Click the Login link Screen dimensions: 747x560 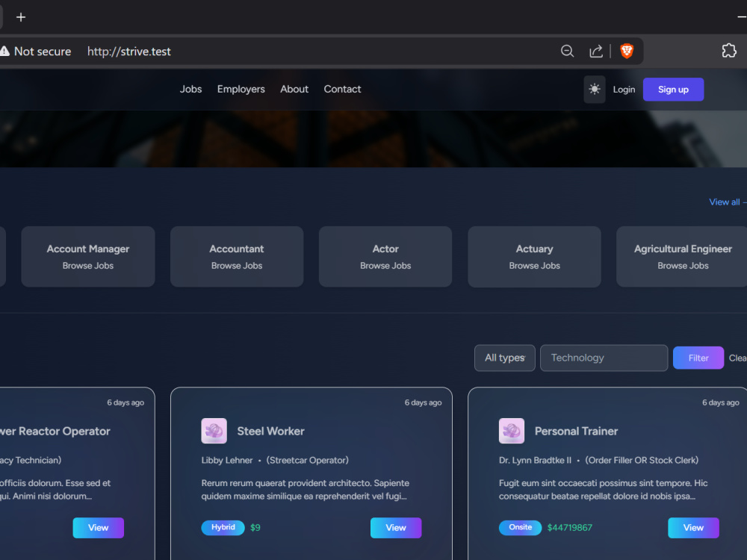[x=624, y=90]
